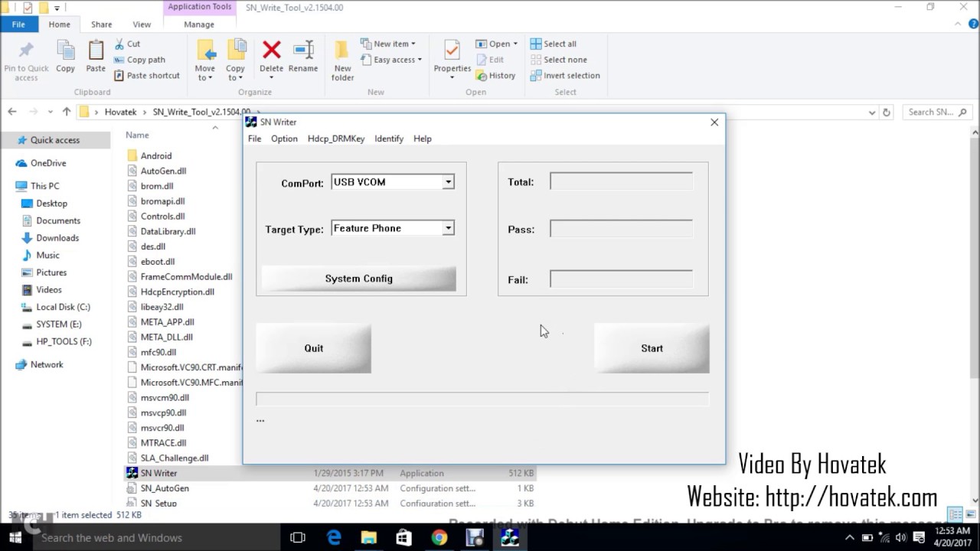Select Local Disk (C:) in sidebar
Screen dimensions: 980x551
[63, 307]
